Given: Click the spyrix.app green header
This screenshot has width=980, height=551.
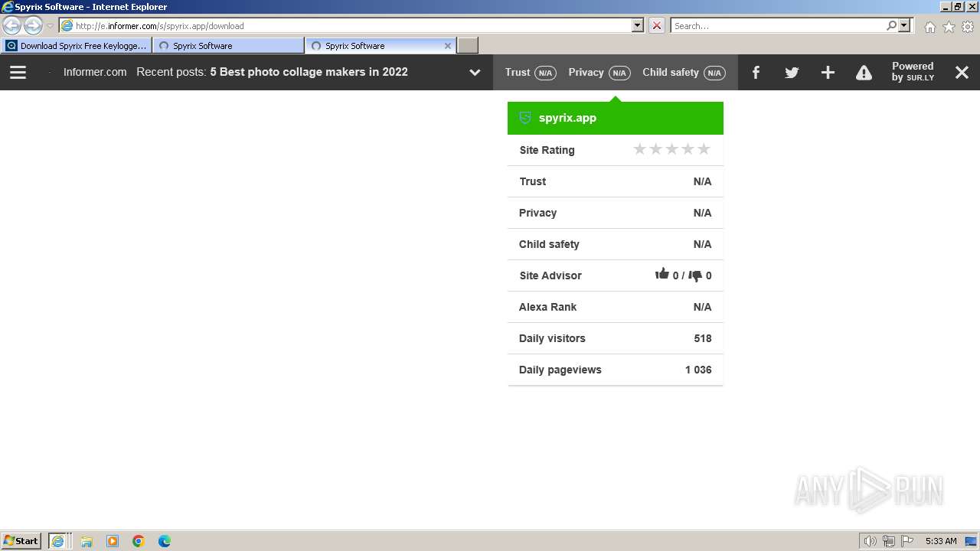Looking at the screenshot, I should (x=616, y=118).
